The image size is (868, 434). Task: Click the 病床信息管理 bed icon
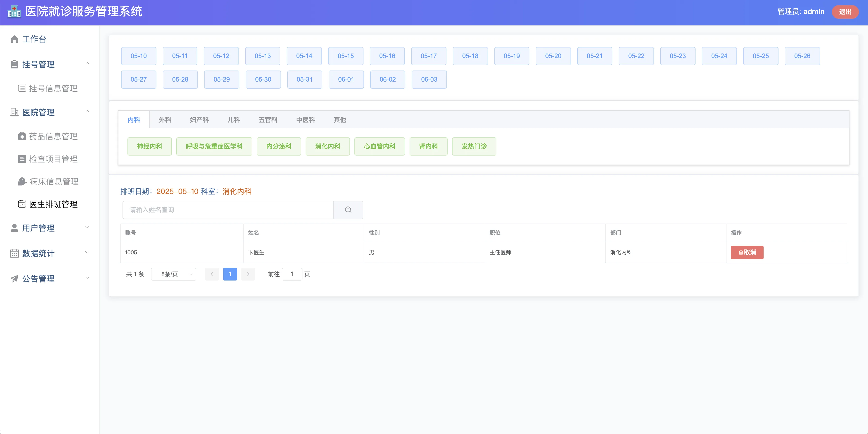(x=22, y=182)
